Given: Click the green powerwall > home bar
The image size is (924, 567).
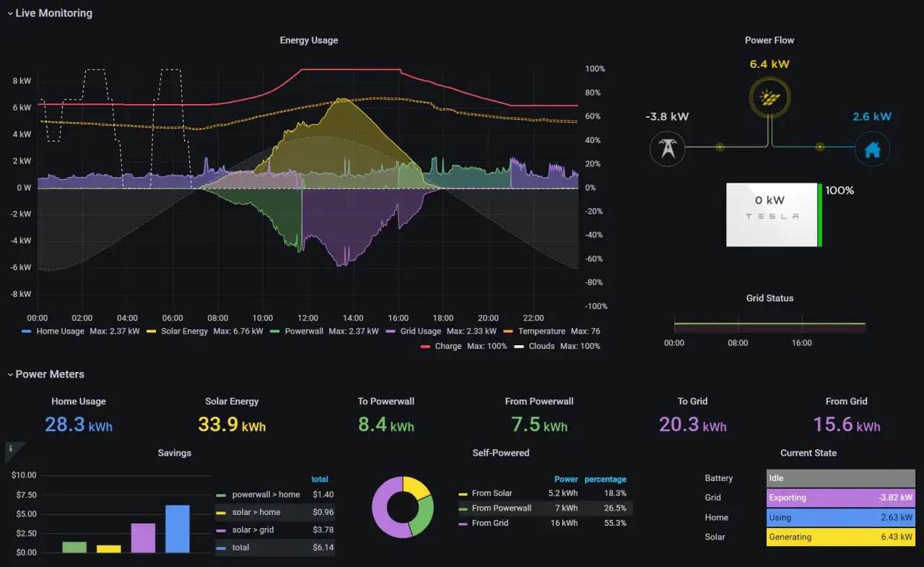Looking at the screenshot, I should (x=74, y=547).
